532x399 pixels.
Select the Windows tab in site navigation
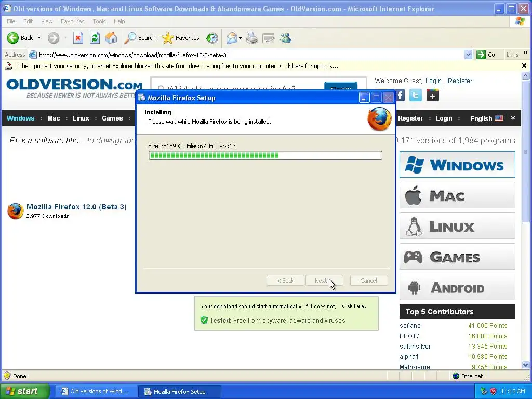click(x=21, y=118)
